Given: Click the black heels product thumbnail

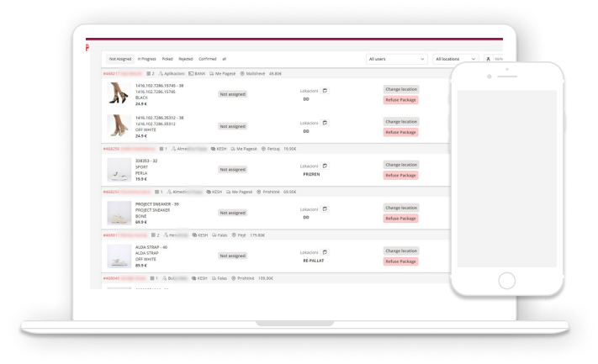Looking at the screenshot, I should (x=118, y=93).
